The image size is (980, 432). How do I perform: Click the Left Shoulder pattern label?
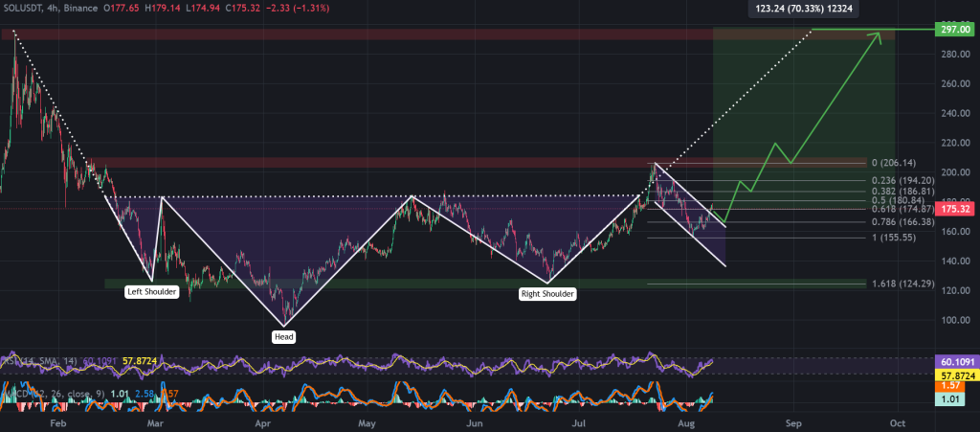152,291
